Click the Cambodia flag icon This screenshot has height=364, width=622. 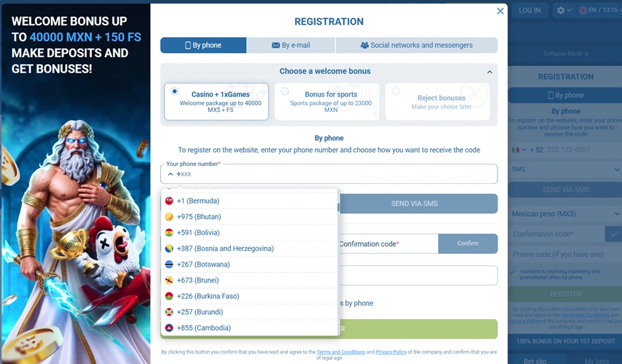pos(169,328)
